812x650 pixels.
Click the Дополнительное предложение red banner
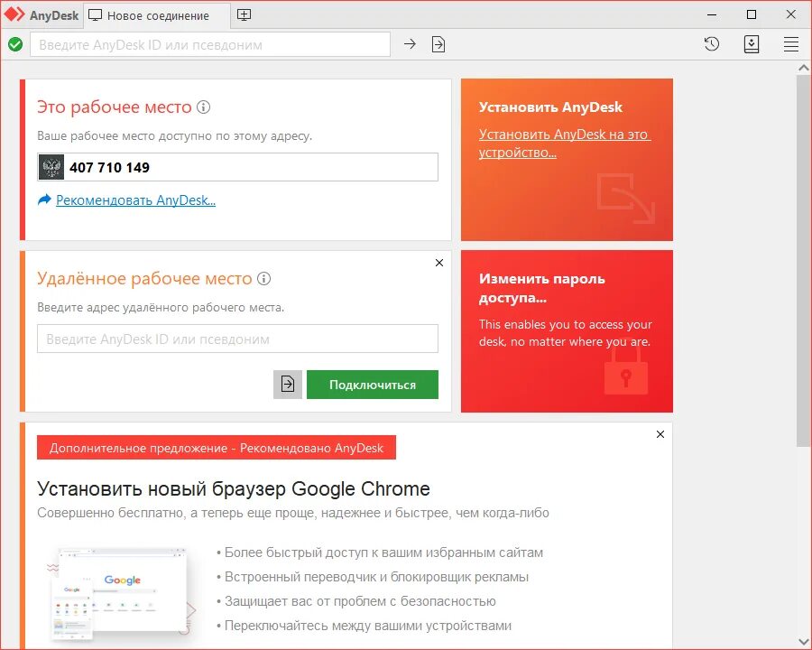(x=217, y=448)
